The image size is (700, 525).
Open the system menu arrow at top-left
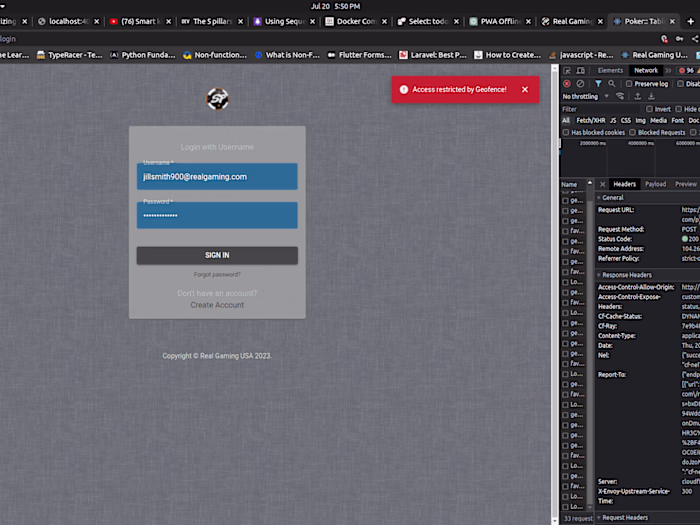coord(3,6)
